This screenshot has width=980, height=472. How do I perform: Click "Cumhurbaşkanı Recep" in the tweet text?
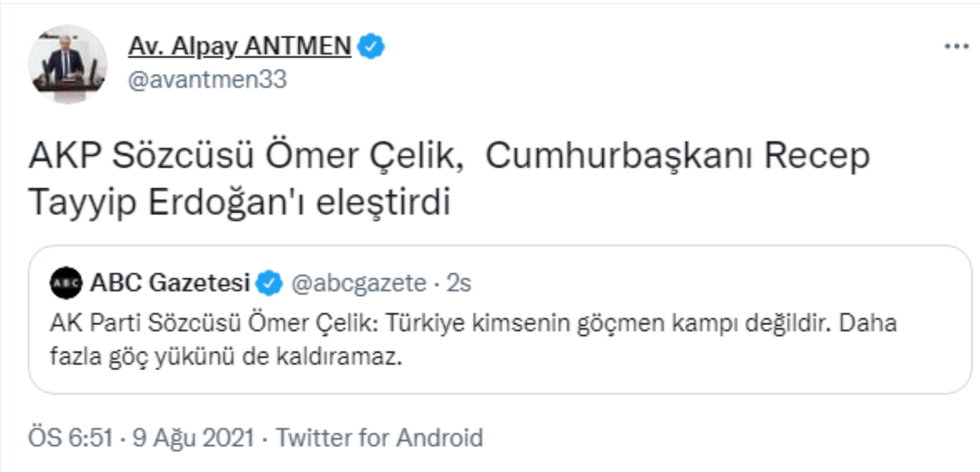coord(678,157)
